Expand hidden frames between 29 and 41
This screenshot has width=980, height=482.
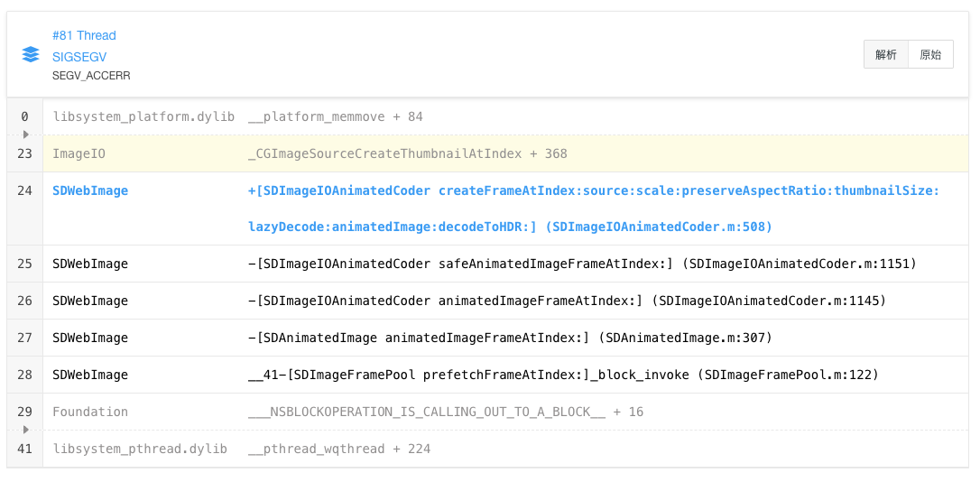[x=25, y=430]
